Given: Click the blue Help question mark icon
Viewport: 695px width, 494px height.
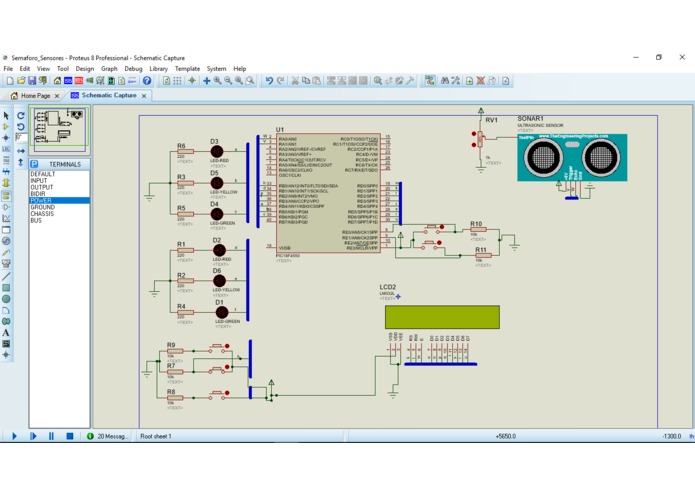Looking at the screenshot, I should [x=147, y=81].
